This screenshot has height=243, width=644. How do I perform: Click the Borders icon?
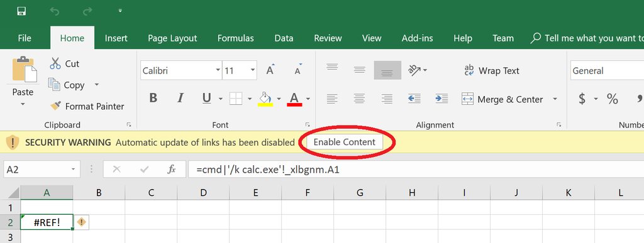(236, 99)
